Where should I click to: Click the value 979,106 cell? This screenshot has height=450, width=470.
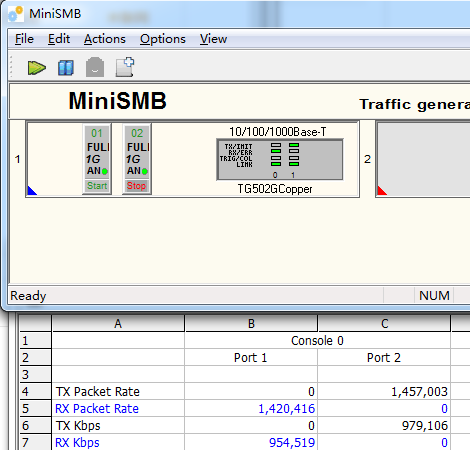(384, 425)
